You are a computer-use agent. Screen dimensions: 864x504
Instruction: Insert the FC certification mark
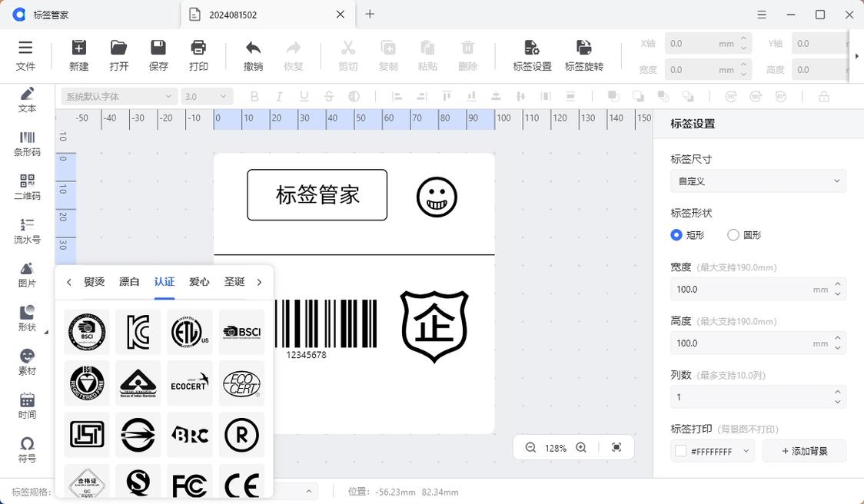(190, 483)
